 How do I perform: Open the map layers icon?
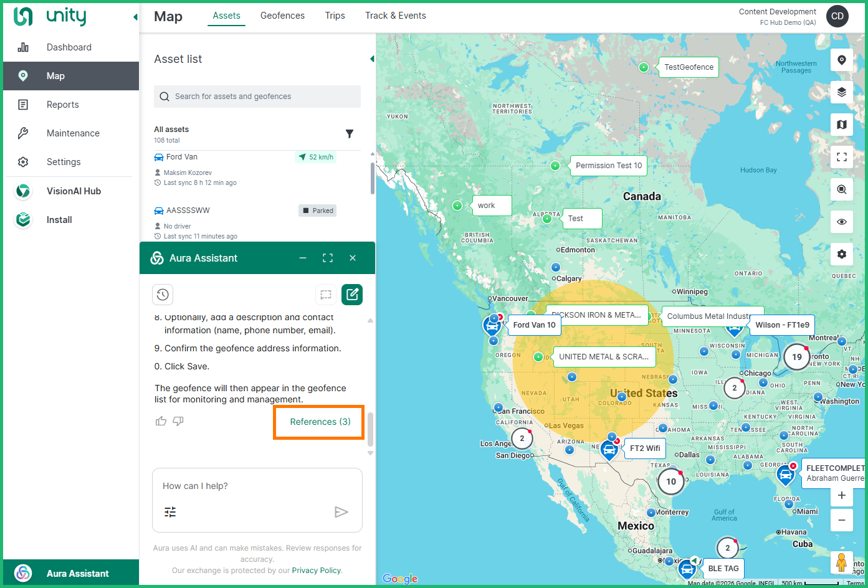coord(841,92)
